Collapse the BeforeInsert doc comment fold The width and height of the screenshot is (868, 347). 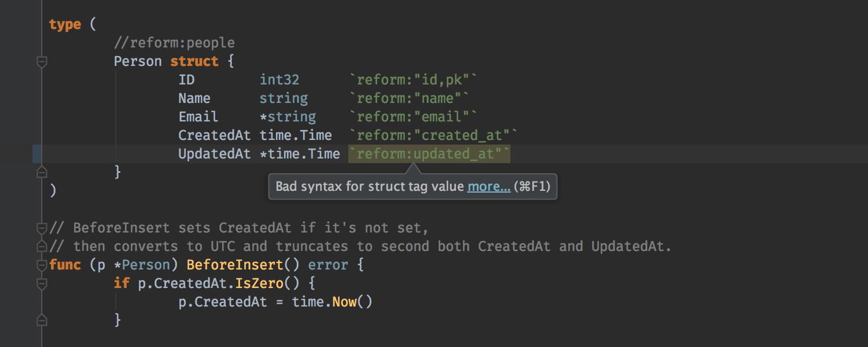click(x=42, y=228)
